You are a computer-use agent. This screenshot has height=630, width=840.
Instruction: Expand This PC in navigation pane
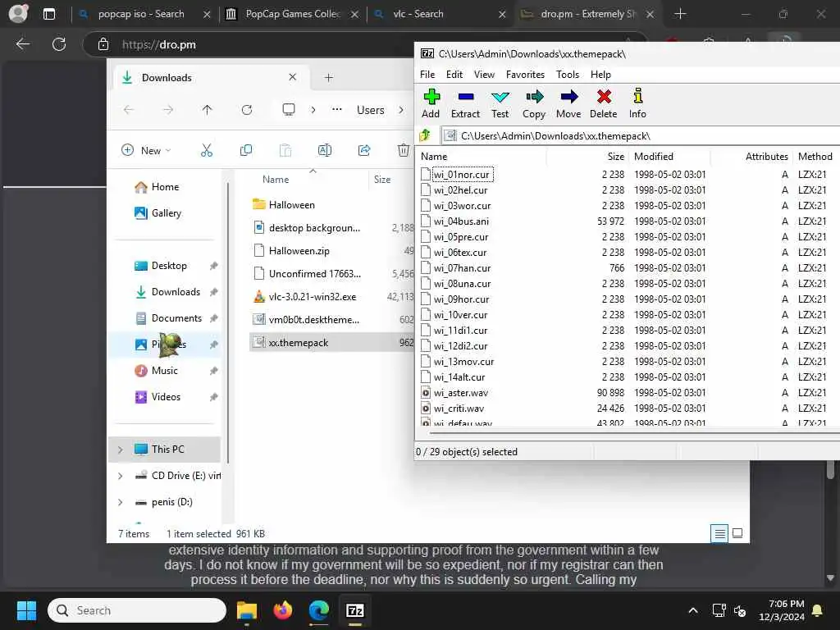[121, 450]
